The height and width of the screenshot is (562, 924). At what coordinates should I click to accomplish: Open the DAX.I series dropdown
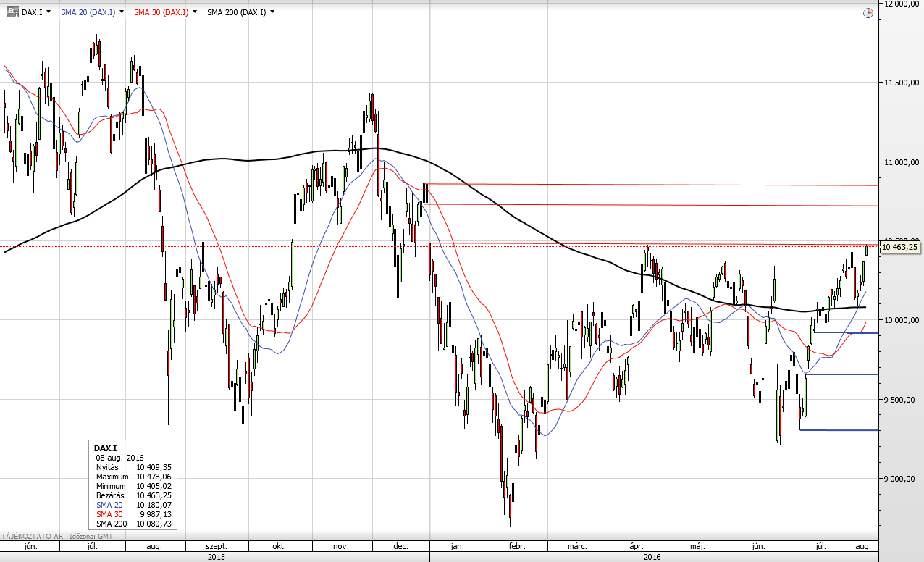pos(49,12)
